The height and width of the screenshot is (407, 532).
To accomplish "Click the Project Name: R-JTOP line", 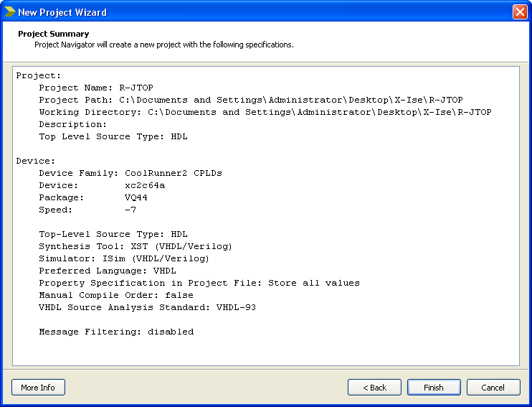I will pyautogui.click(x=96, y=88).
